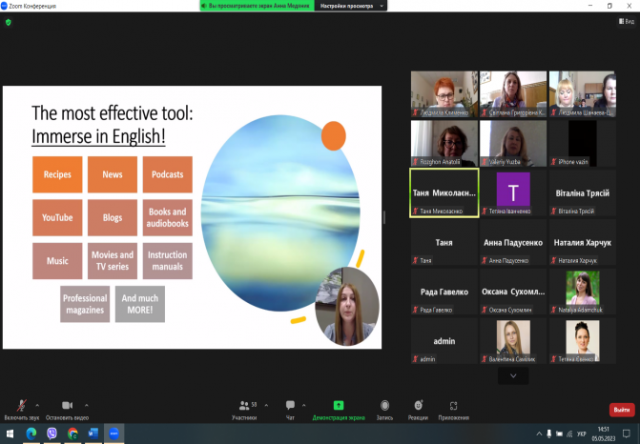640x444 pixels.
Task: Select the Анна Падусенко tile
Action: 513,242
